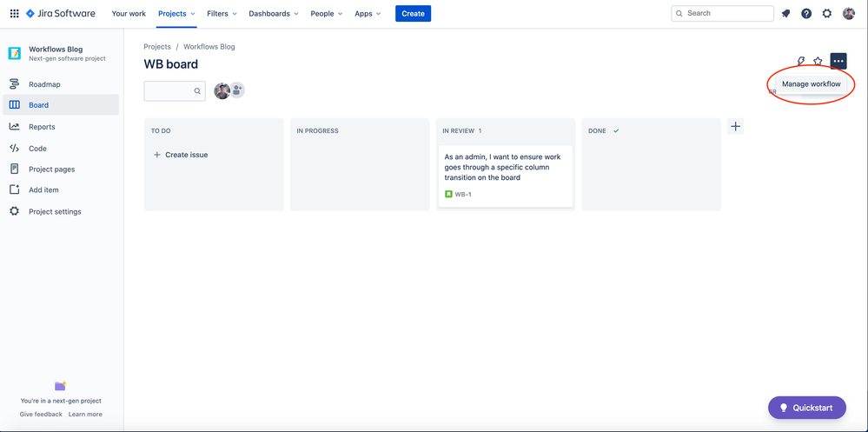Click the Roadmap sidebar icon
Screen dimensions: 868x432
(15, 84)
